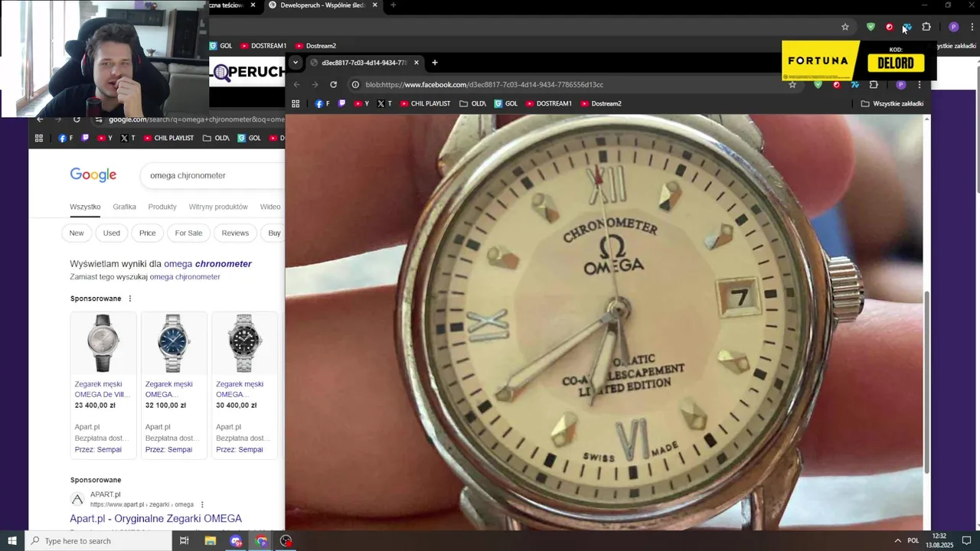Open the Sponsorowane three-dot options above the watches

point(129,298)
